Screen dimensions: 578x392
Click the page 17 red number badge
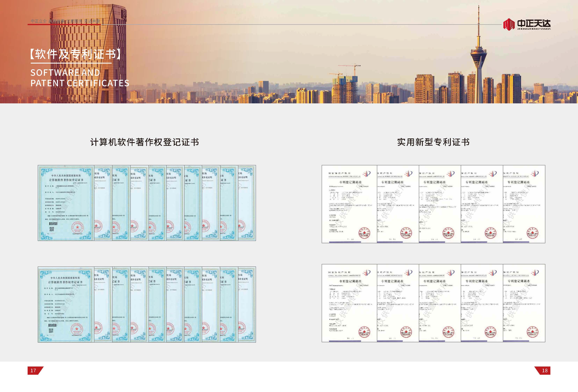[34, 370]
